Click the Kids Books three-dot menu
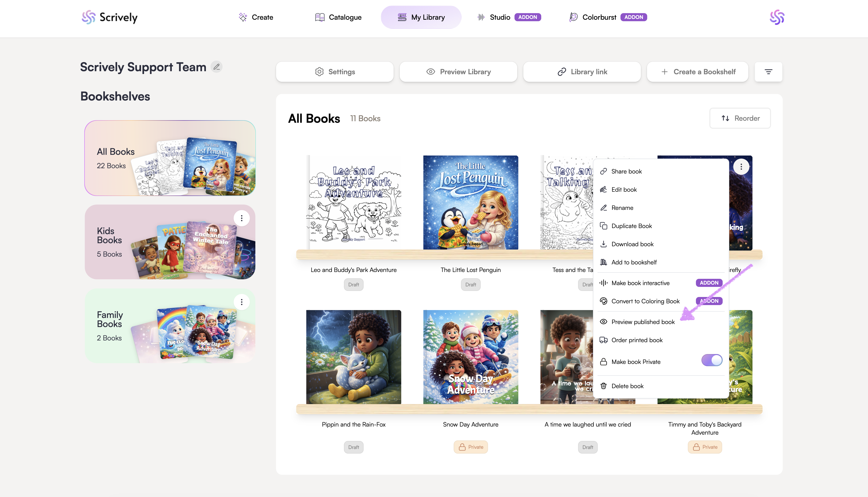868x497 pixels. pos(241,218)
